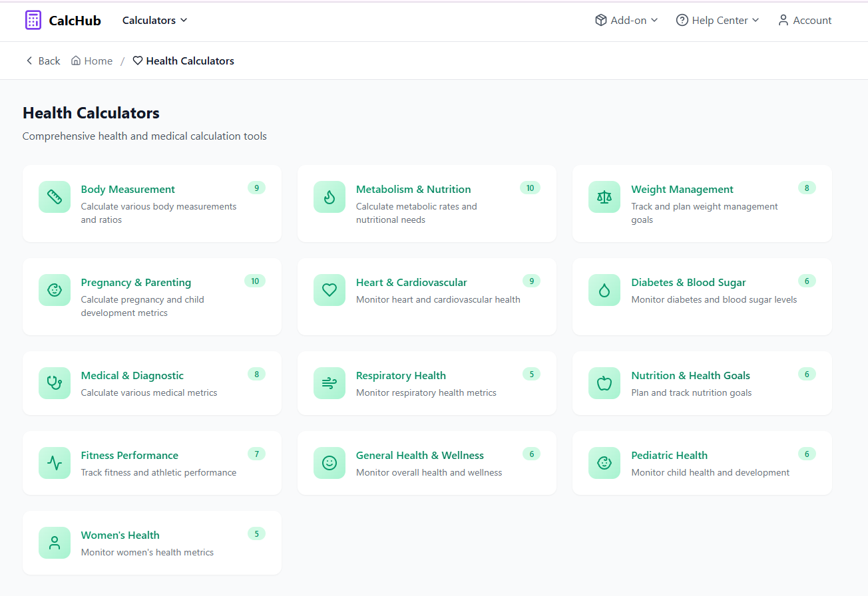Click the Back arrow chevron icon
This screenshot has width=868, height=596.
29,61
